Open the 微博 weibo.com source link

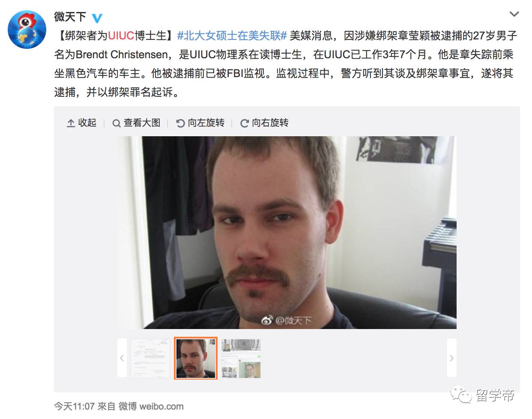(151, 406)
